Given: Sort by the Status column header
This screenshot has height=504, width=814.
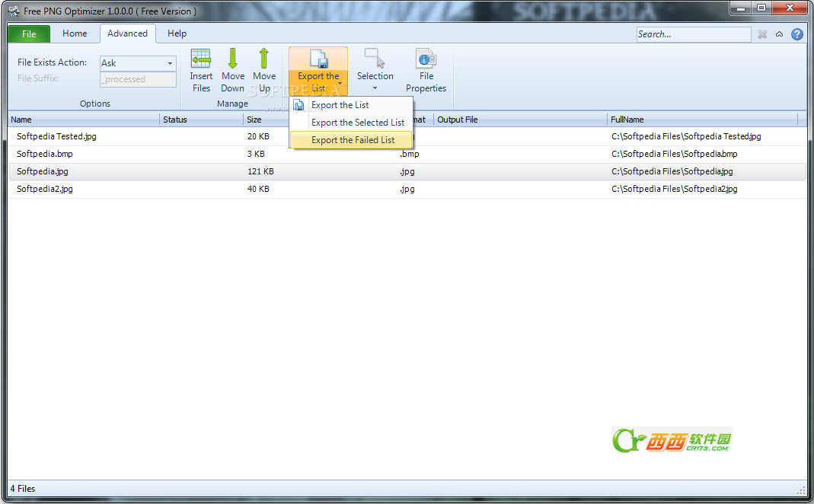Looking at the screenshot, I should pyautogui.click(x=202, y=120).
